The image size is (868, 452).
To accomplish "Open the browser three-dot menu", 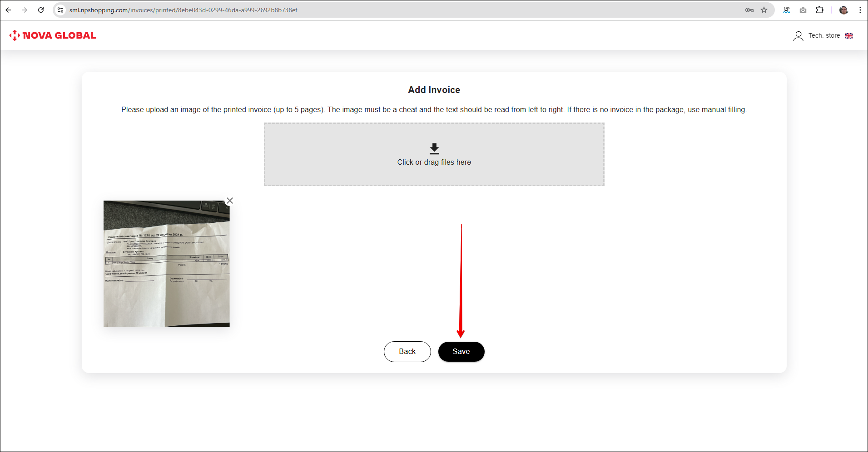I will 860,10.
